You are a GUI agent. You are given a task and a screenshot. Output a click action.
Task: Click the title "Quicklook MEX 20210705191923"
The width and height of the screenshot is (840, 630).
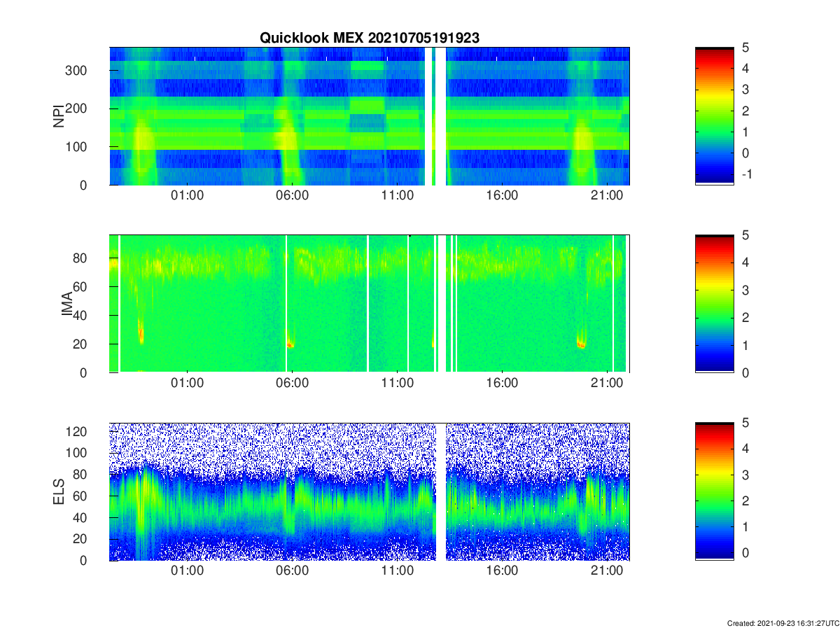[x=370, y=38]
